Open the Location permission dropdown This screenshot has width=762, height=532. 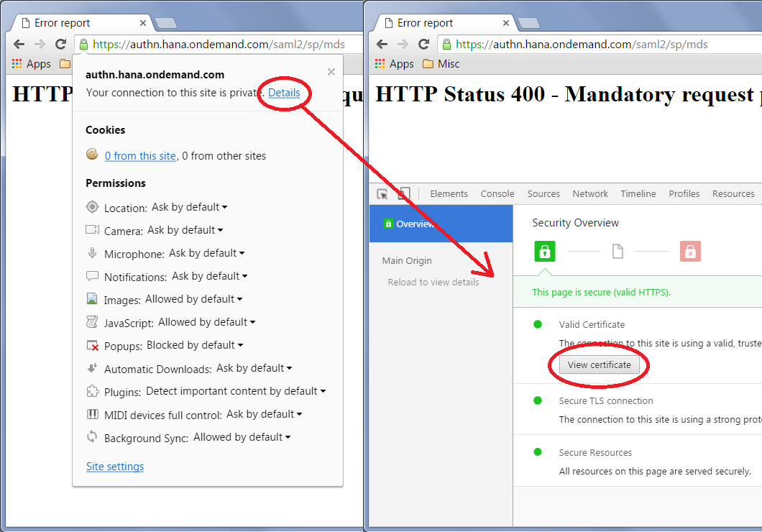(x=189, y=207)
